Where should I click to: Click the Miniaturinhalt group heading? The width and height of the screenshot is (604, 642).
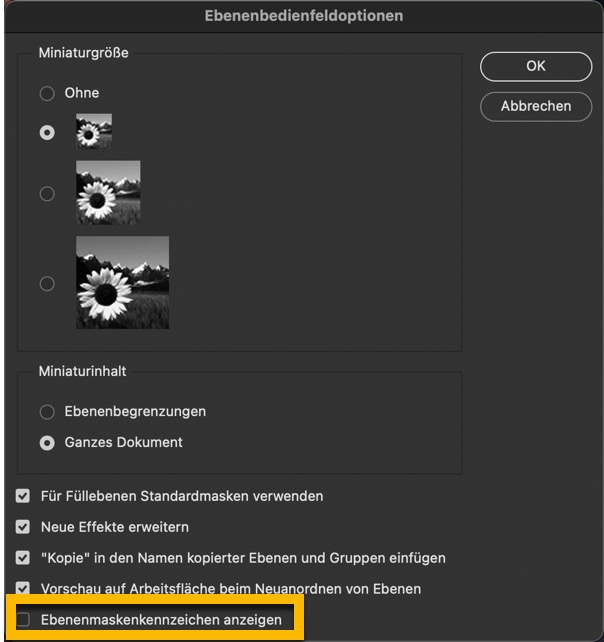pos(83,371)
